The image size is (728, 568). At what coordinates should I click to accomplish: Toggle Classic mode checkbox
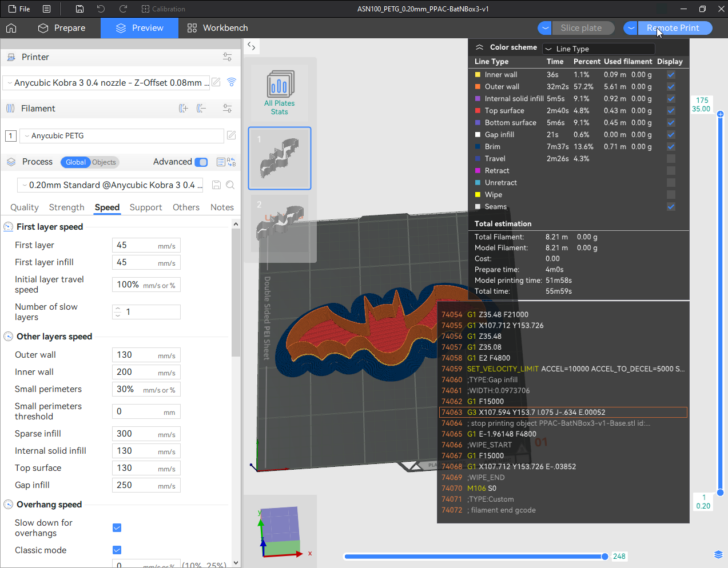click(117, 550)
